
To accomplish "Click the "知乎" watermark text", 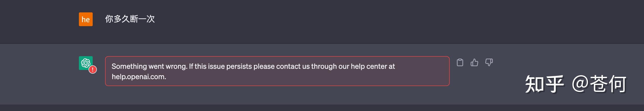I will point(544,84).
